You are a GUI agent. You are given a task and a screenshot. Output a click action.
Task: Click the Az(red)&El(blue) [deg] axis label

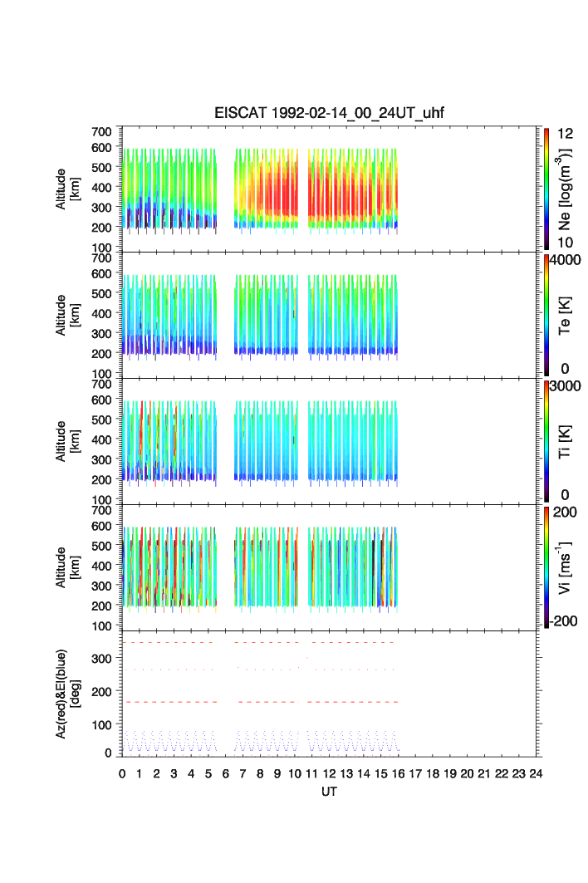click(x=67, y=694)
